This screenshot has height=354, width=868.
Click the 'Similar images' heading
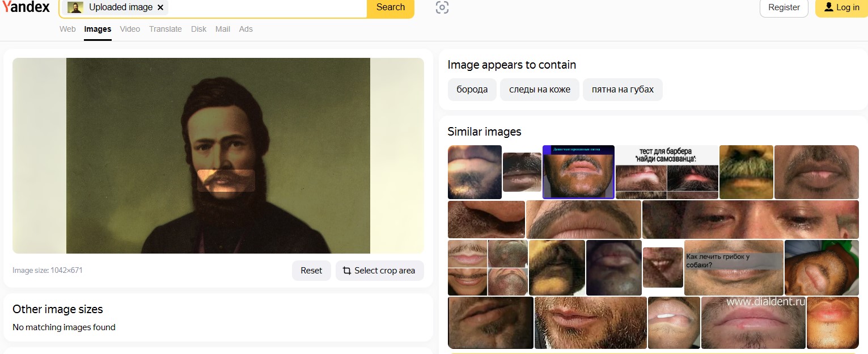point(484,132)
